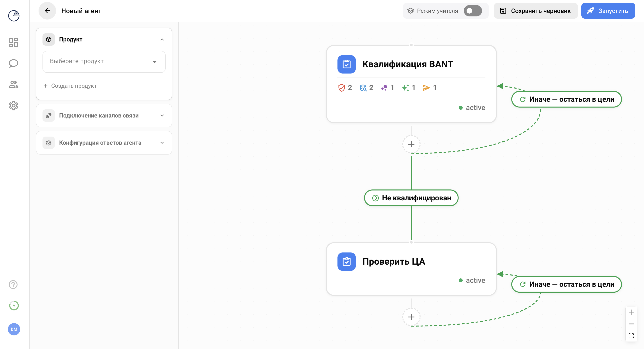
Task: Click the canvas zoom-out minus button
Action: [x=631, y=324]
